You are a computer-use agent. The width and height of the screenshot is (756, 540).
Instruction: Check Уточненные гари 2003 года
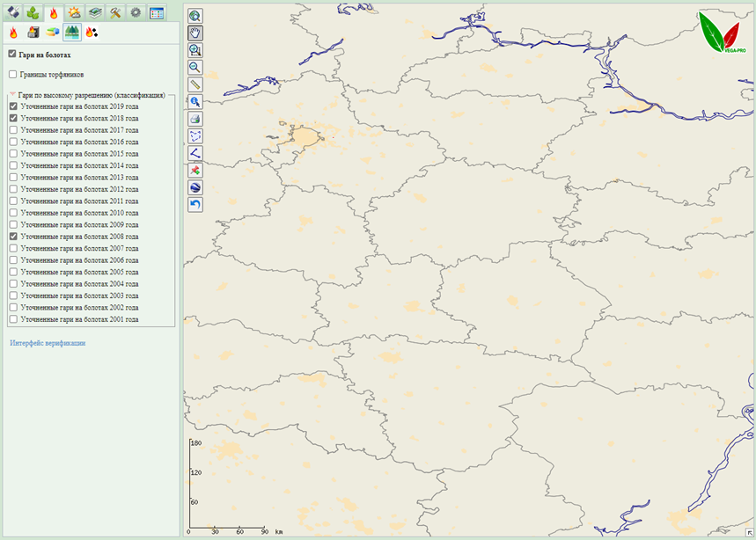13,296
